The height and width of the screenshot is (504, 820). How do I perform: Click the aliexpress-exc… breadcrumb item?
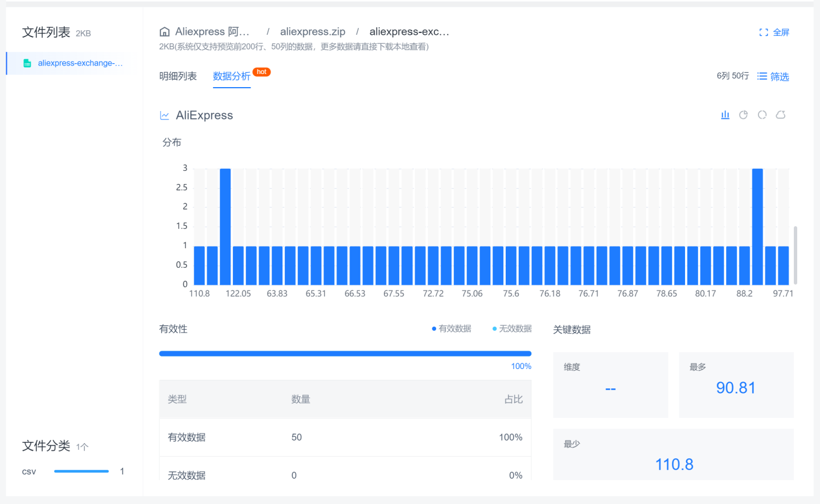click(409, 32)
